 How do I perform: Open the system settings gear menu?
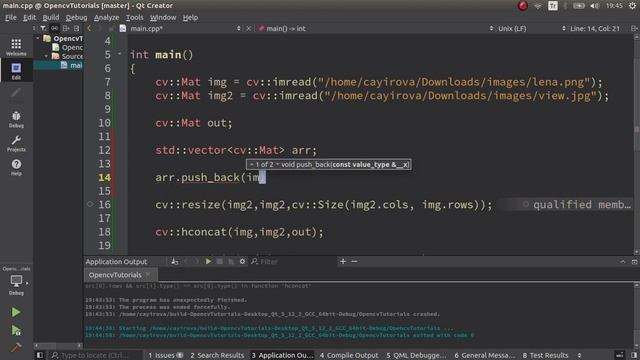pos(632,6)
